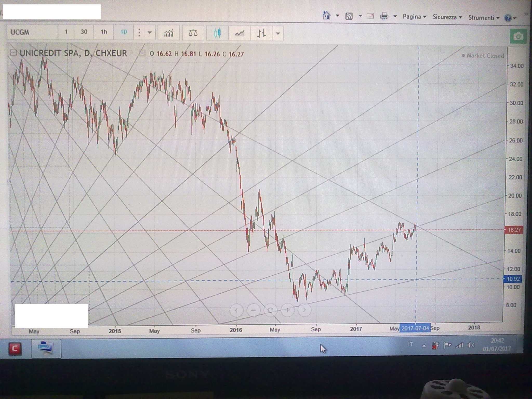Screen dimensions: 532x399
Task: Click the Action Center flag tray icon
Action: pyautogui.click(x=448, y=345)
